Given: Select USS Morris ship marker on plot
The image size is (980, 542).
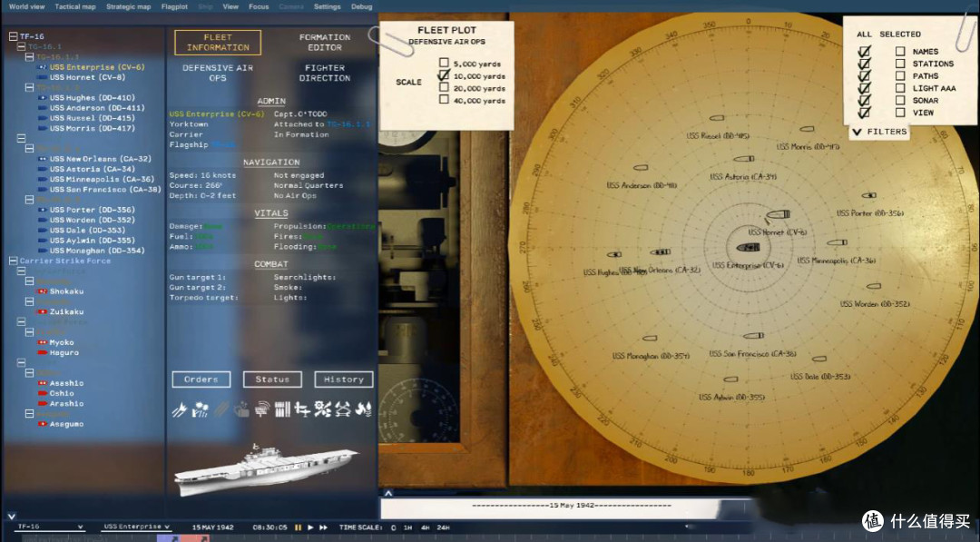Looking at the screenshot, I should point(807,129).
